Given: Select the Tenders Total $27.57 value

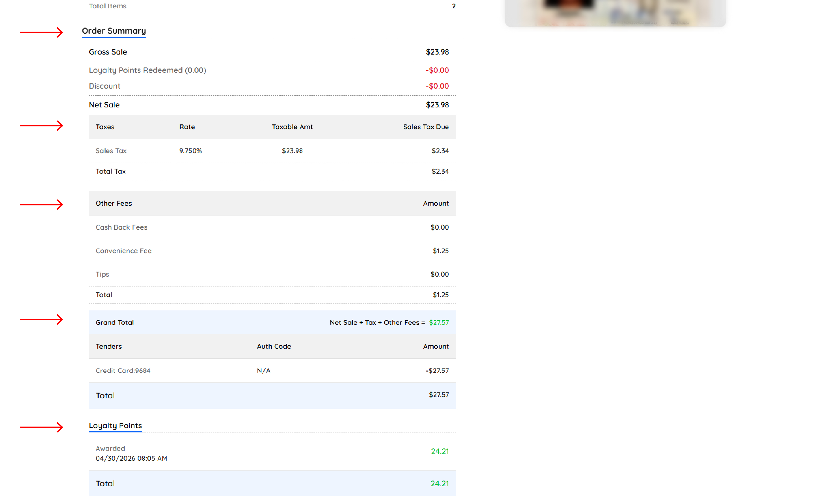Looking at the screenshot, I should [439, 395].
